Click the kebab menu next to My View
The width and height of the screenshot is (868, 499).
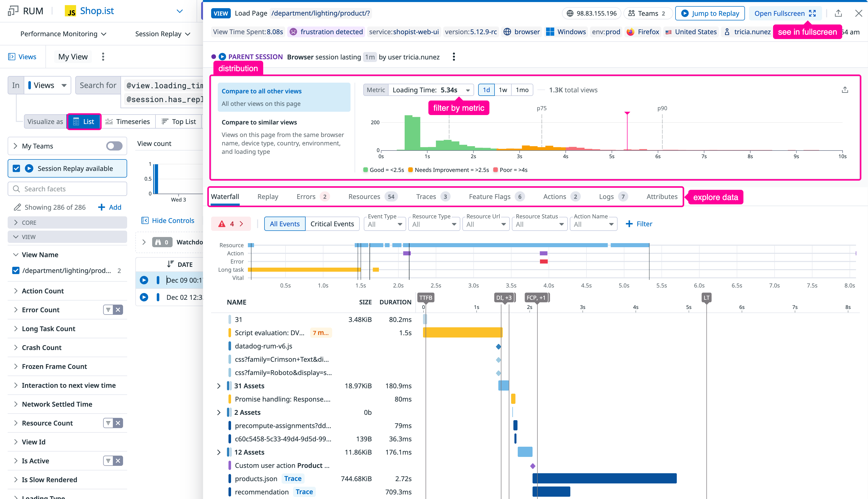[x=103, y=57]
